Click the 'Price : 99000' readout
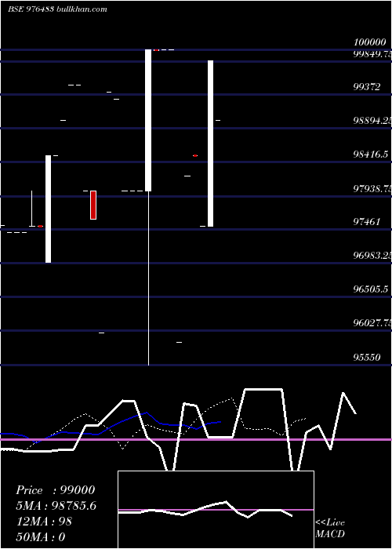Image resolution: width=392 pixels, height=549 pixels. pos(56,490)
